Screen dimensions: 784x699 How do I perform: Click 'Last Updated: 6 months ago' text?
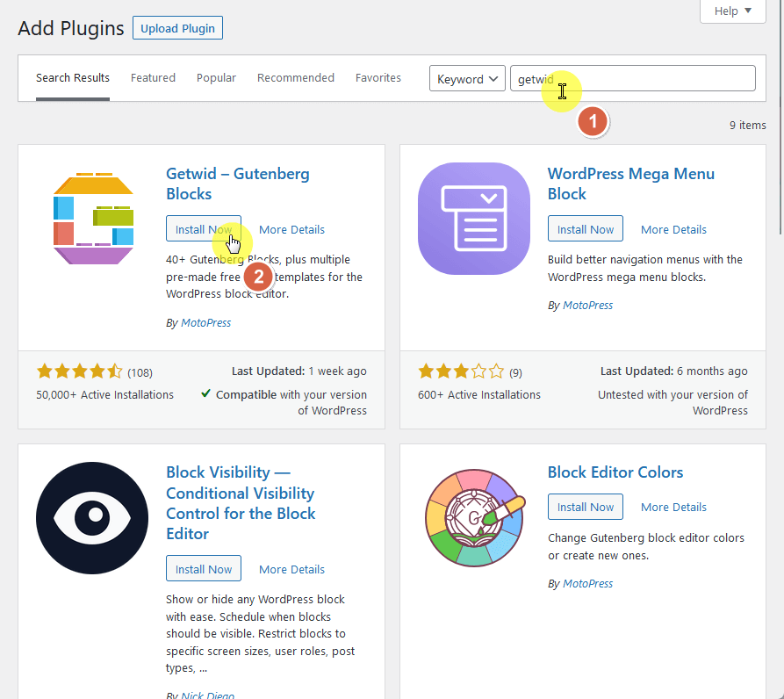click(674, 371)
